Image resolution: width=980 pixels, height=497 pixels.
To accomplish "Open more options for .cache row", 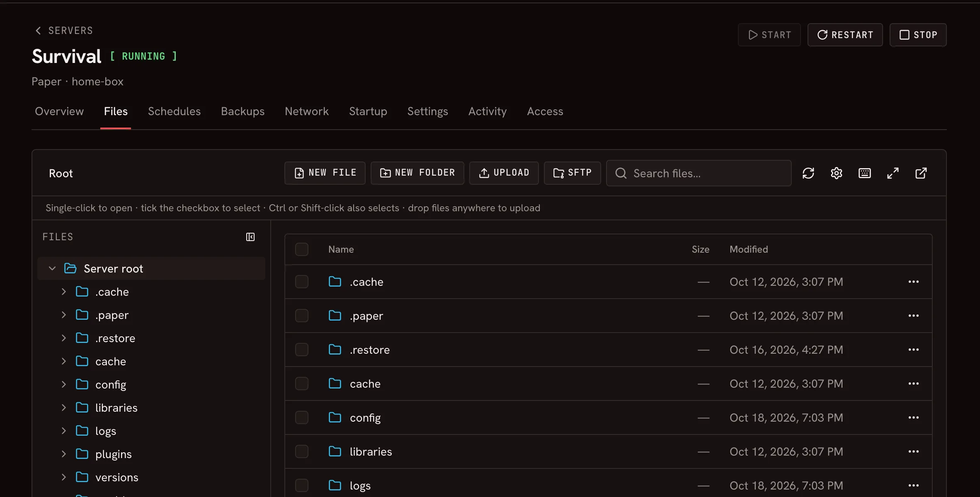I will point(914,282).
